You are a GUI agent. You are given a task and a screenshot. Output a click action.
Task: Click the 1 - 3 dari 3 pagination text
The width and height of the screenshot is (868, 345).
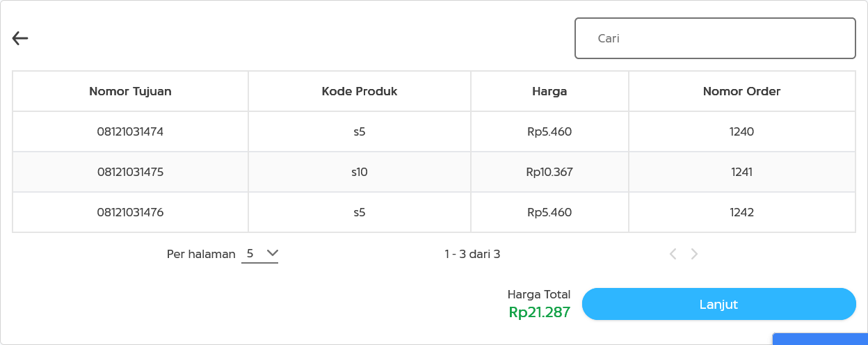(472, 254)
